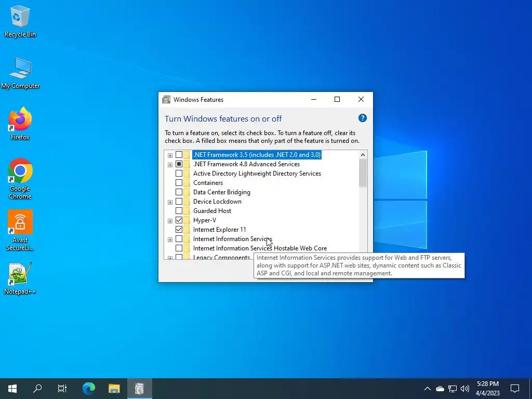
Task: Open the taskbar clock and date
Action: (488, 389)
